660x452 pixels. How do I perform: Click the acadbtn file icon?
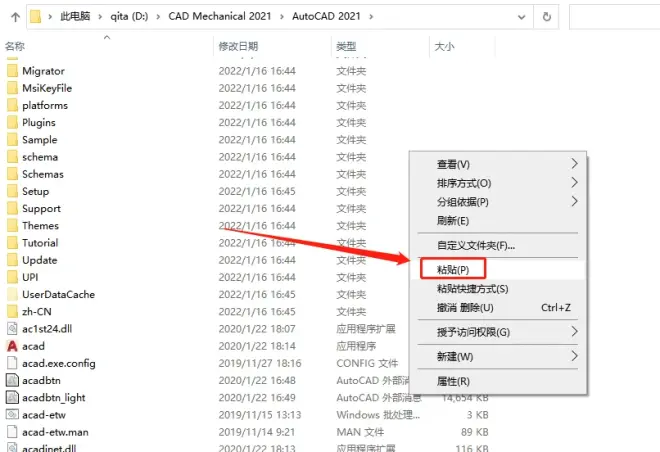(13, 380)
